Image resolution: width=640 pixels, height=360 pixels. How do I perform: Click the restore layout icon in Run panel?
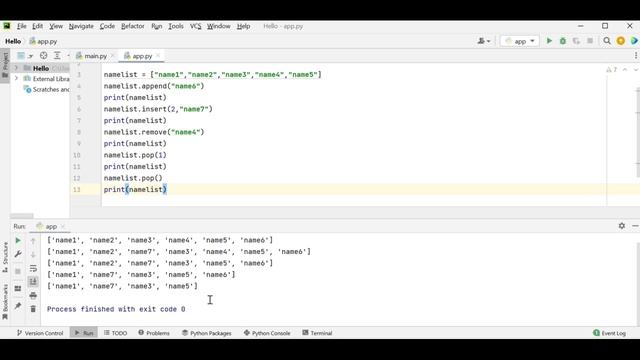(x=18, y=289)
